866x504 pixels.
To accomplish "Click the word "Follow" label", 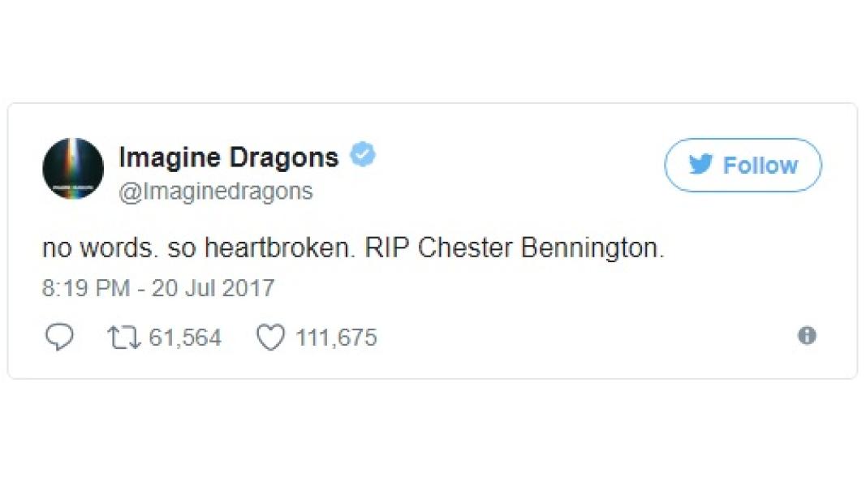I will point(760,165).
